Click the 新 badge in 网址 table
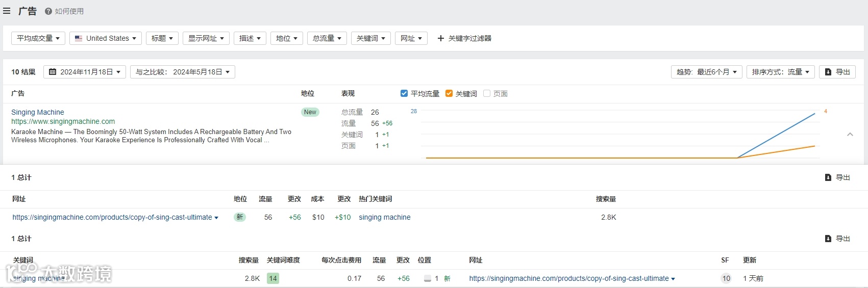The height and width of the screenshot is (288, 868). click(240, 217)
